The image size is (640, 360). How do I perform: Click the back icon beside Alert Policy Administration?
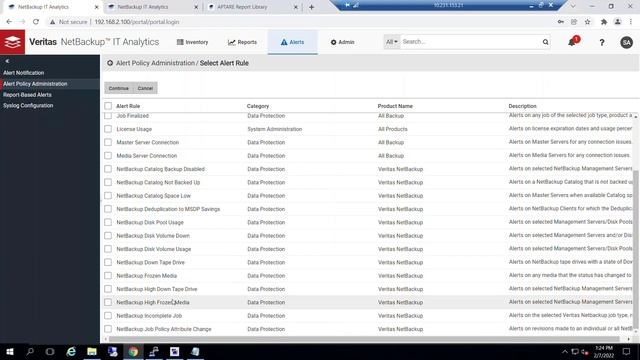tap(110, 63)
